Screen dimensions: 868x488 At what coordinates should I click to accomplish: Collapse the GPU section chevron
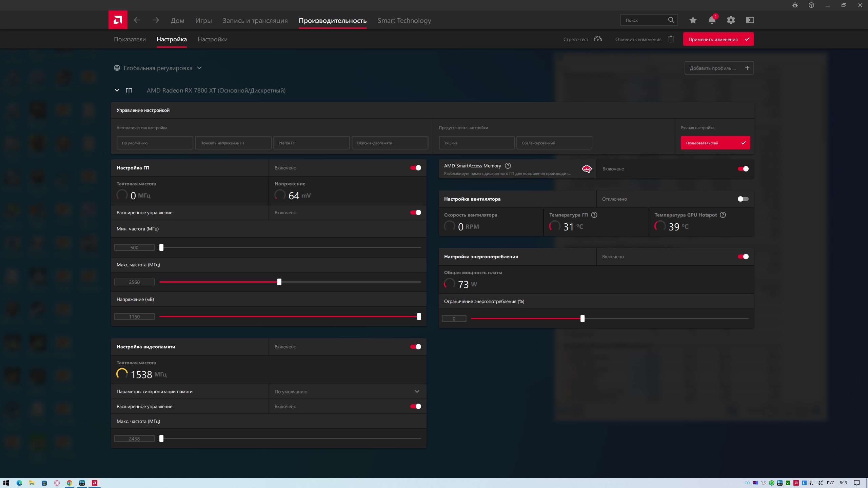[x=117, y=90]
